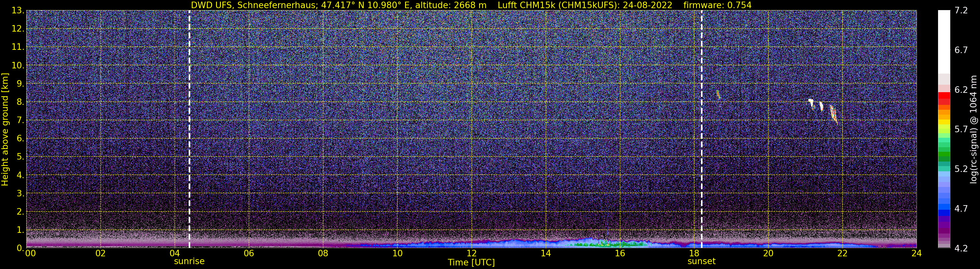Click the cloud echo near 8.4 km after sunset
Viewport: 980px width, 269px height.
click(718, 95)
